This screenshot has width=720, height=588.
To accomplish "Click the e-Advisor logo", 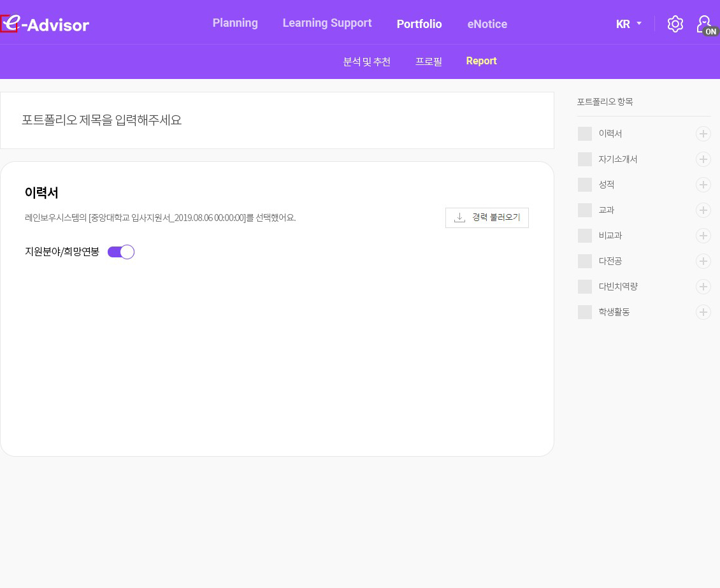I will tap(45, 24).
